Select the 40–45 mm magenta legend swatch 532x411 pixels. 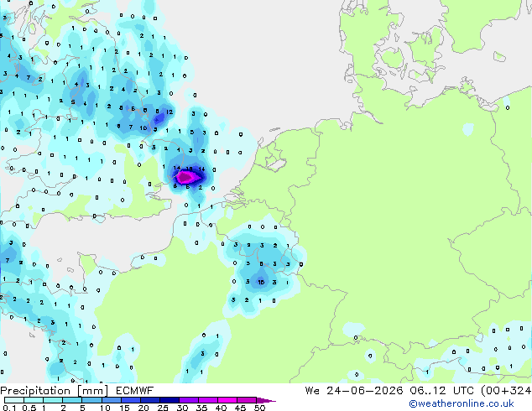(227, 400)
